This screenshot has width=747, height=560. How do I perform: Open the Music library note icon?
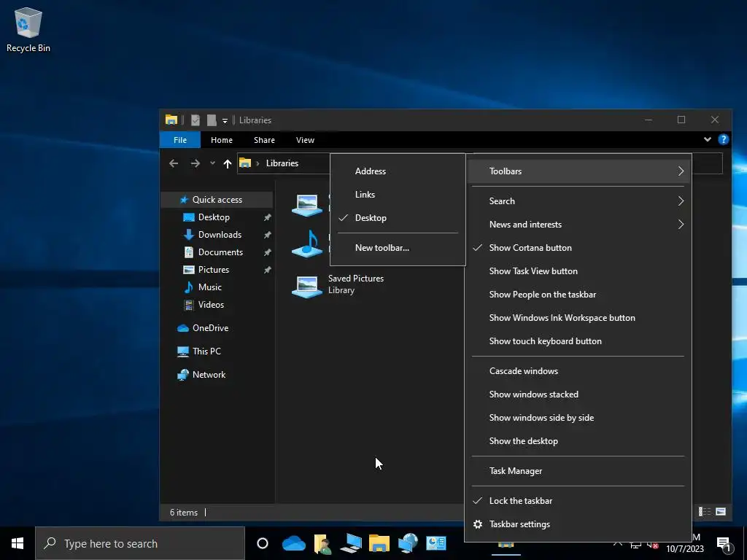[x=307, y=244]
